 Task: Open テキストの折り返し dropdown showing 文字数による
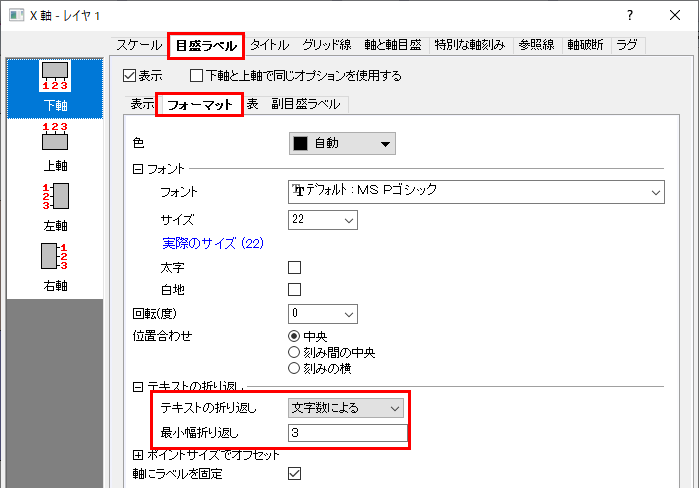tap(346, 408)
